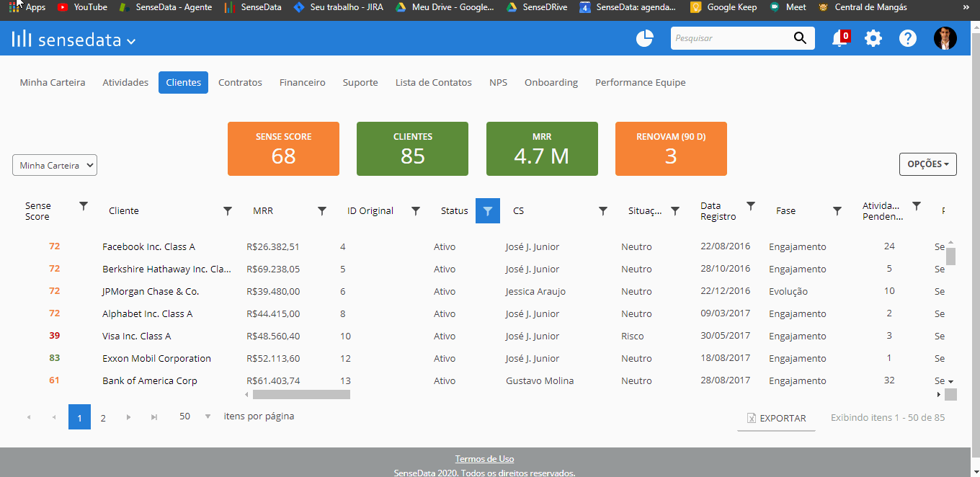Screen dimensions: 980x477
Task: Go to page 2
Action: click(103, 417)
